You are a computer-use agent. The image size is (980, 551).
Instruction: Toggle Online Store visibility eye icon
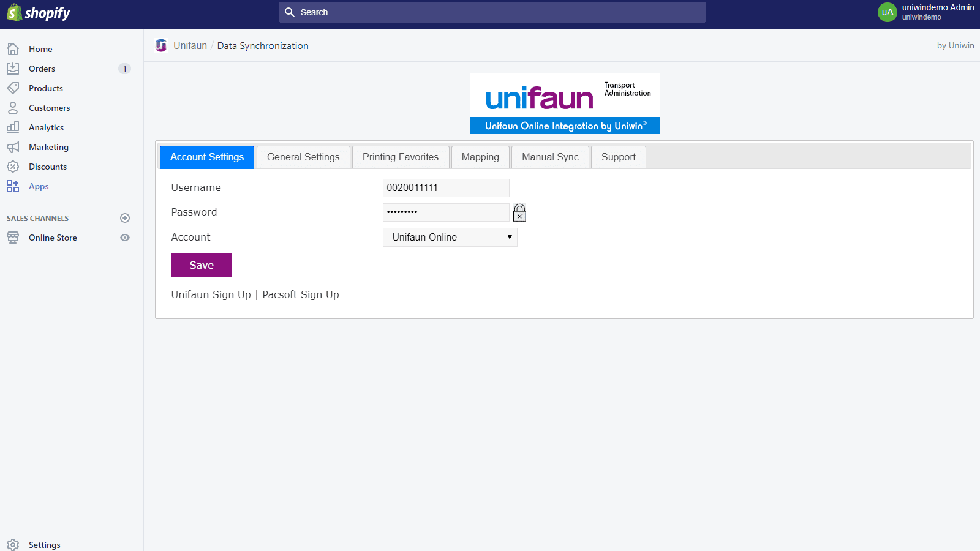coord(125,238)
